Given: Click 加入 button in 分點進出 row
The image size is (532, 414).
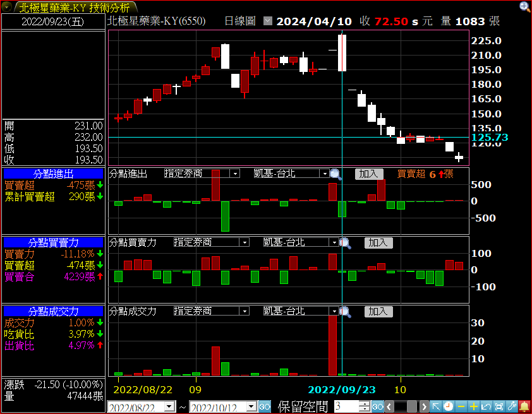Looking at the screenshot, I should pyautogui.click(x=369, y=174).
